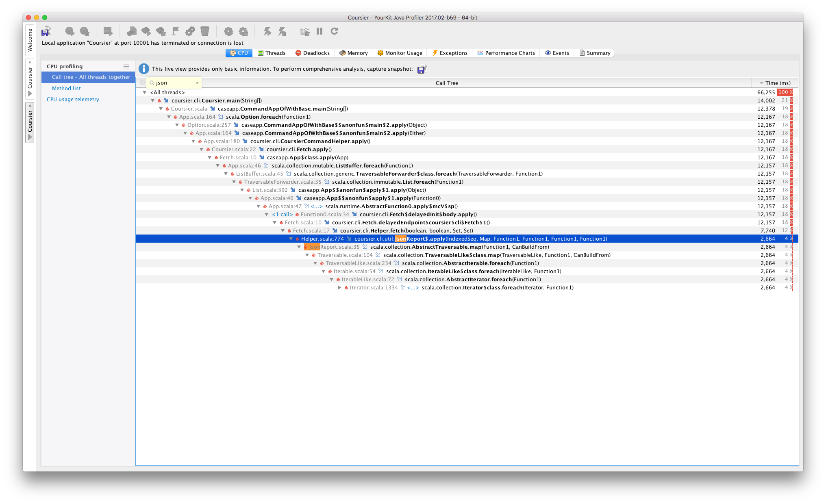Screen dimensions: 826x504
Task: Click the lightning-bolt-with-trash icon
Action: click(x=282, y=31)
